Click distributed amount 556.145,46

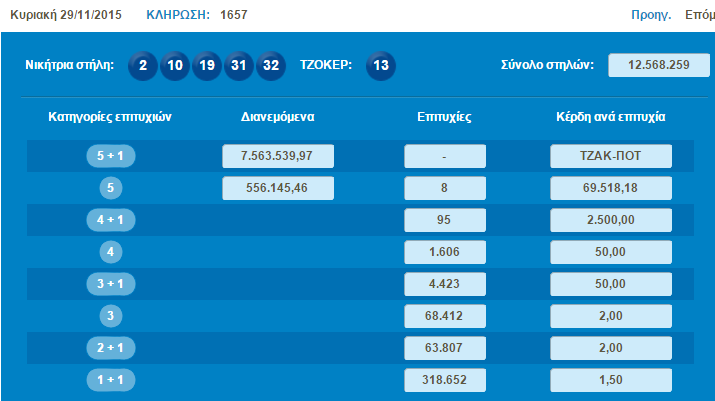tap(278, 188)
